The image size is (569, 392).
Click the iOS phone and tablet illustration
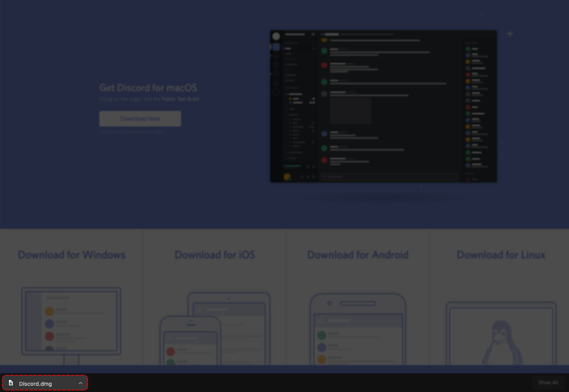click(215, 329)
